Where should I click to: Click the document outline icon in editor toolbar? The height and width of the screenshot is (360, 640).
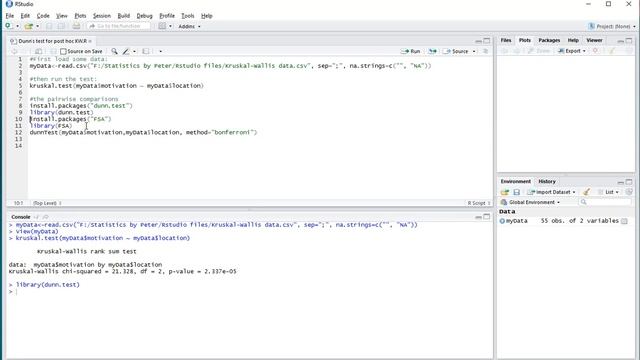click(x=485, y=51)
